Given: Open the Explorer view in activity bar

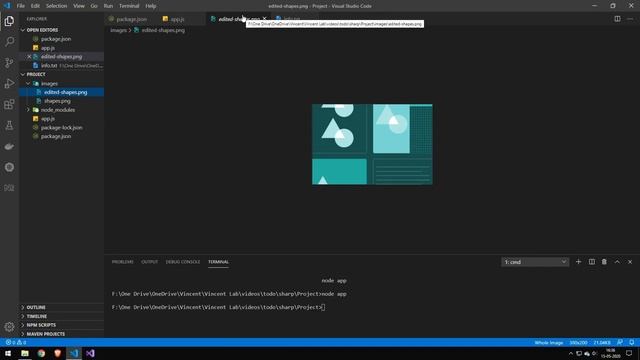Looking at the screenshot, I should pyautogui.click(x=9, y=21).
